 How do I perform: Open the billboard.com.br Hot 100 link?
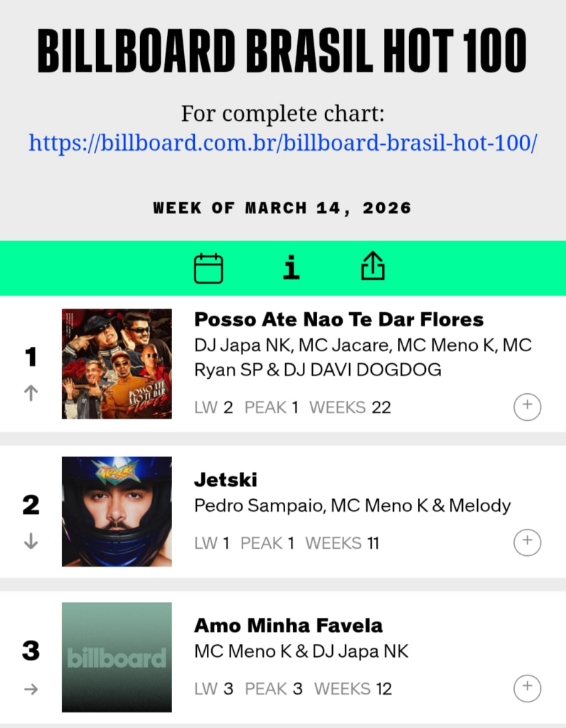[x=282, y=143]
